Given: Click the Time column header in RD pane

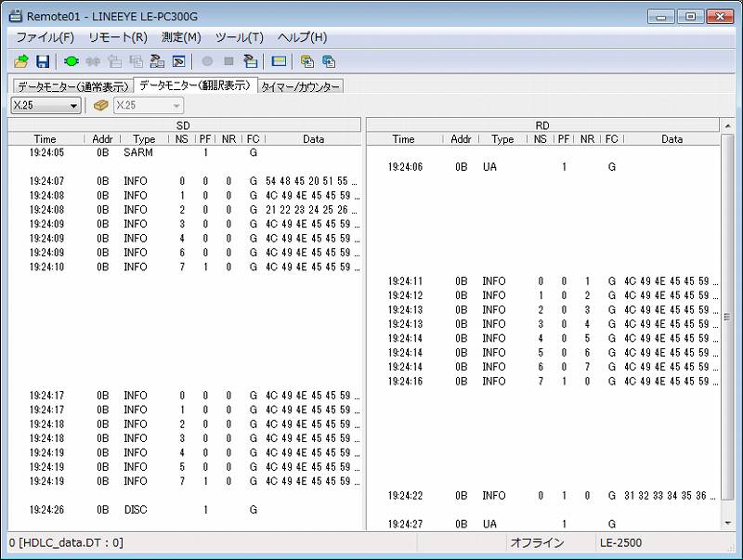Looking at the screenshot, I should pyautogui.click(x=403, y=139).
